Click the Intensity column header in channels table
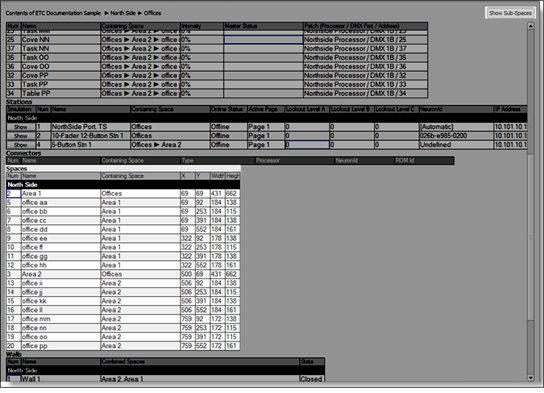 tap(202, 26)
